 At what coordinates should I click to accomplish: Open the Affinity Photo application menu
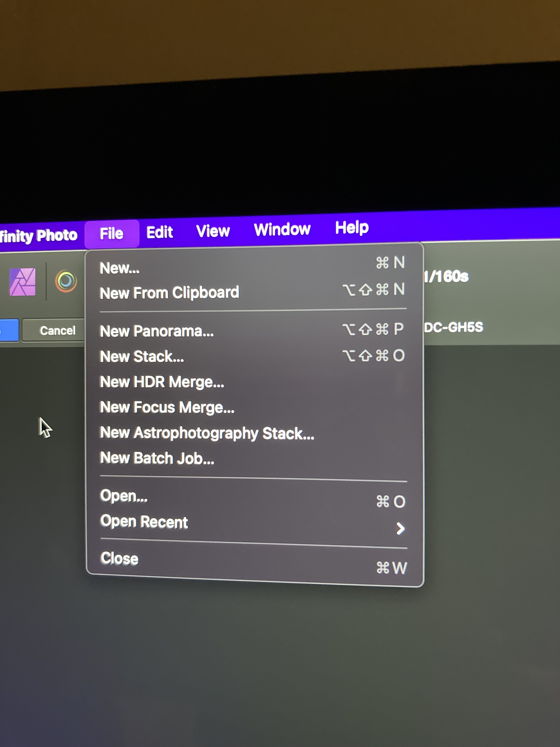pyautogui.click(x=39, y=235)
